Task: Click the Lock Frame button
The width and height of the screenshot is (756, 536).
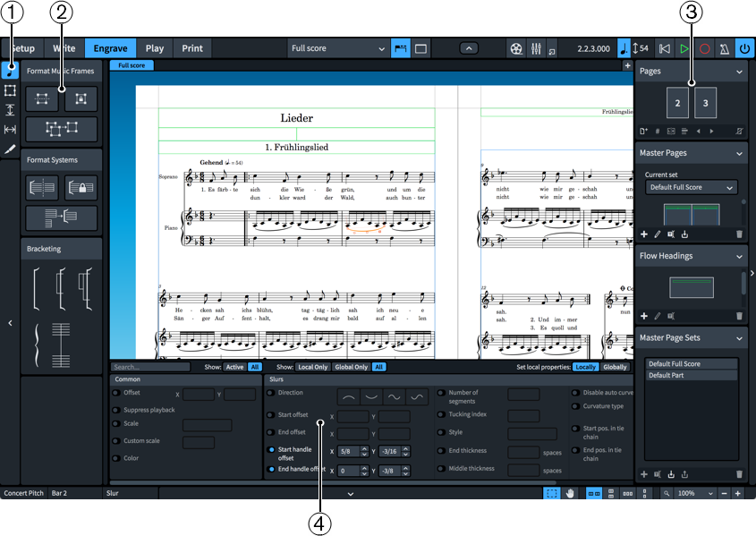Action: [81, 98]
